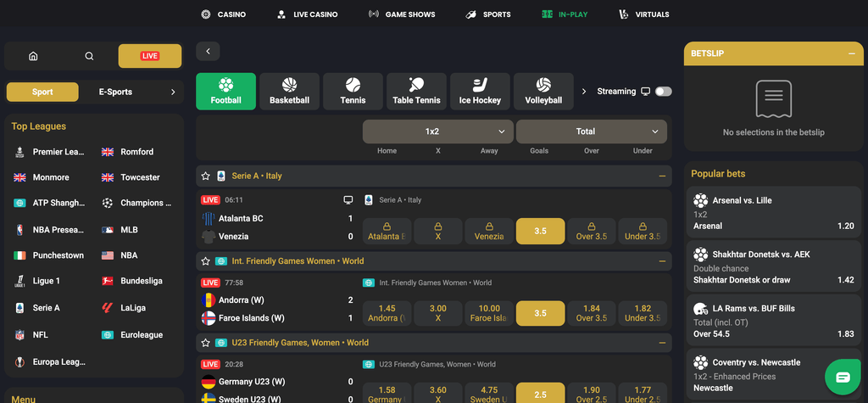Open Game Shows in top navigation
868x403 pixels.
pyautogui.click(x=402, y=14)
